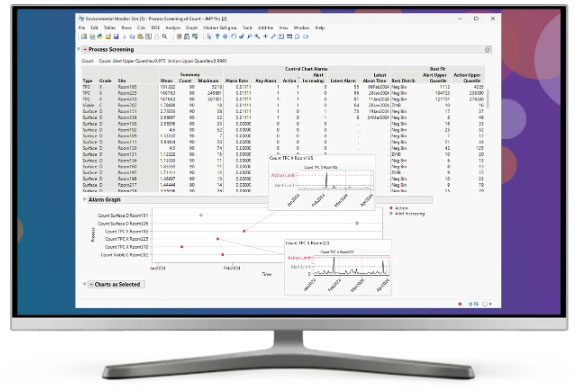Select the Crosshairs tool
This screenshot has height=388, width=584.
(x=265, y=36)
